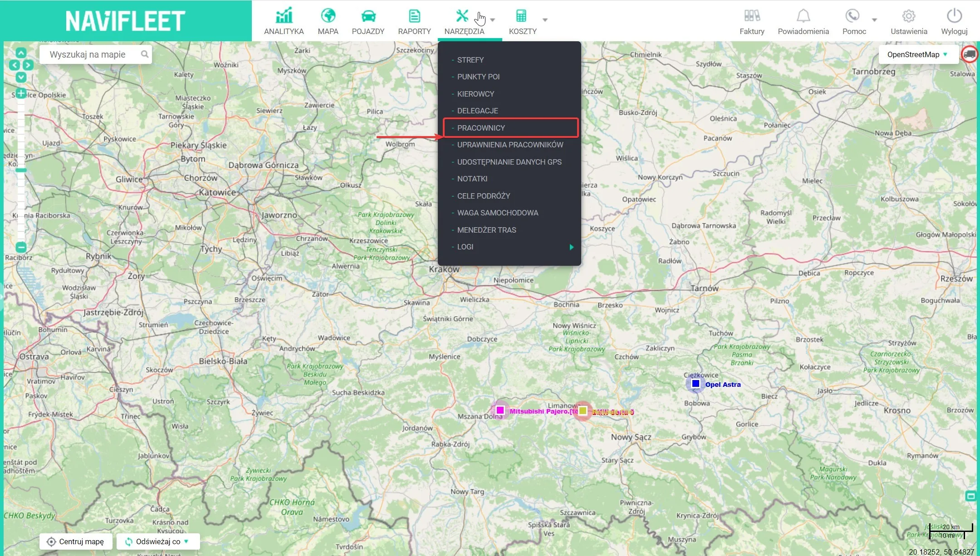Viewport: 980px width, 556px height.
Task: Pan the map up arrow
Action: tap(21, 53)
